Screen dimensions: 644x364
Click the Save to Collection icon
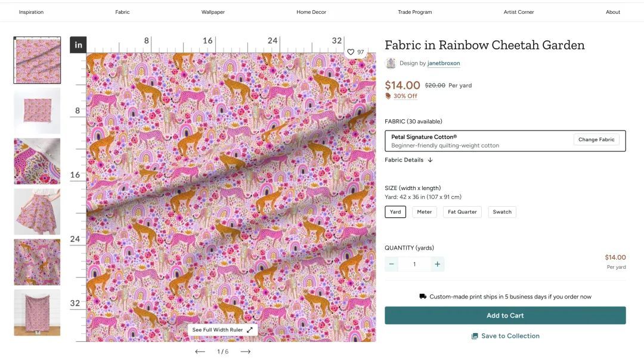(475, 336)
